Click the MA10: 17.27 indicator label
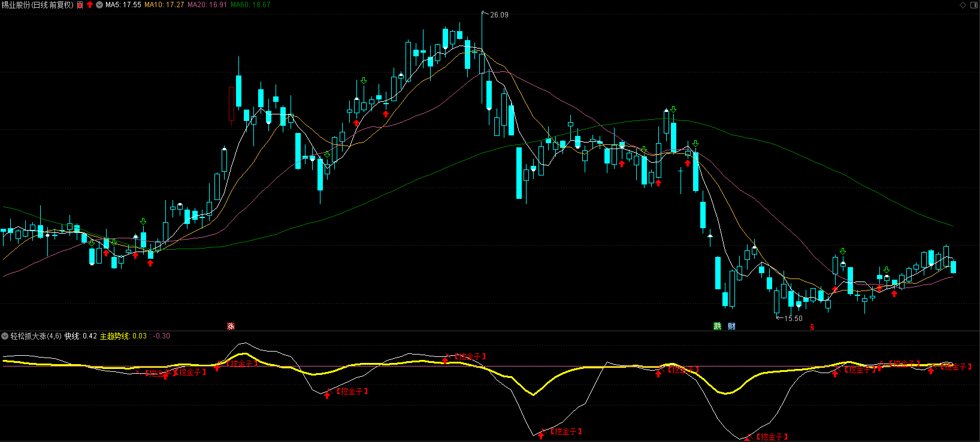Image resolution: width=980 pixels, height=442 pixels. [164, 5]
